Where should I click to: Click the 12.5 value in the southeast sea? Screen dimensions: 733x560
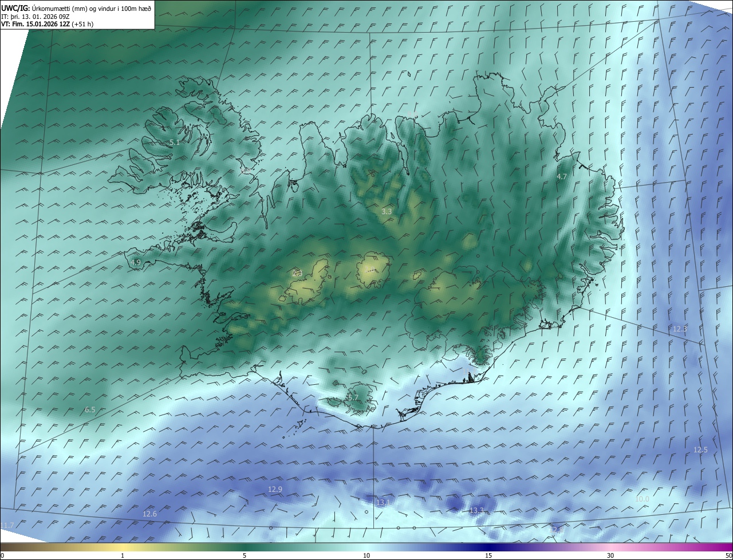(700, 449)
